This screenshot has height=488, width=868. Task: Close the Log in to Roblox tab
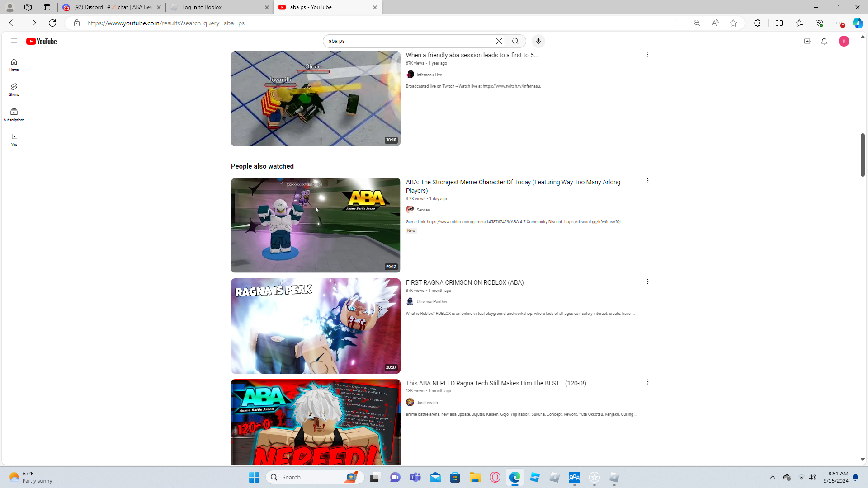(267, 7)
